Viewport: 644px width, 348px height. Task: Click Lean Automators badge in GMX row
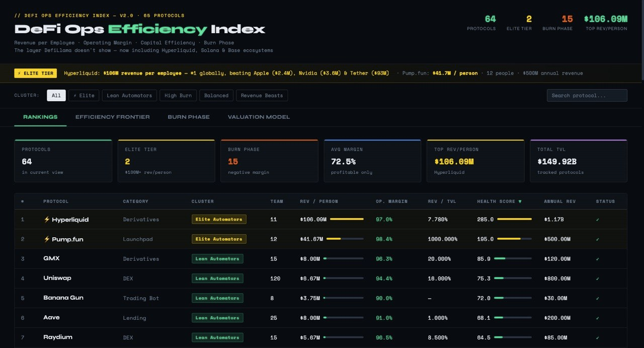point(217,258)
